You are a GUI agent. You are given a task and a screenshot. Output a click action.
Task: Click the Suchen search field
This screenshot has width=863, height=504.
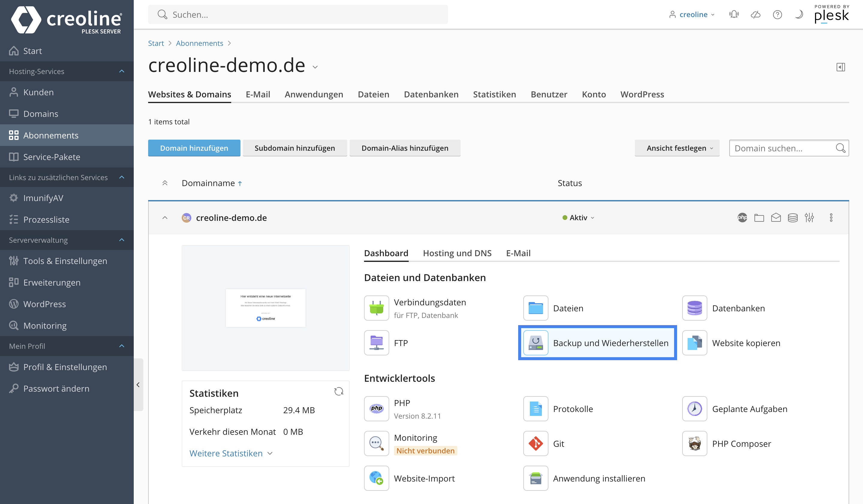click(x=298, y=14)
